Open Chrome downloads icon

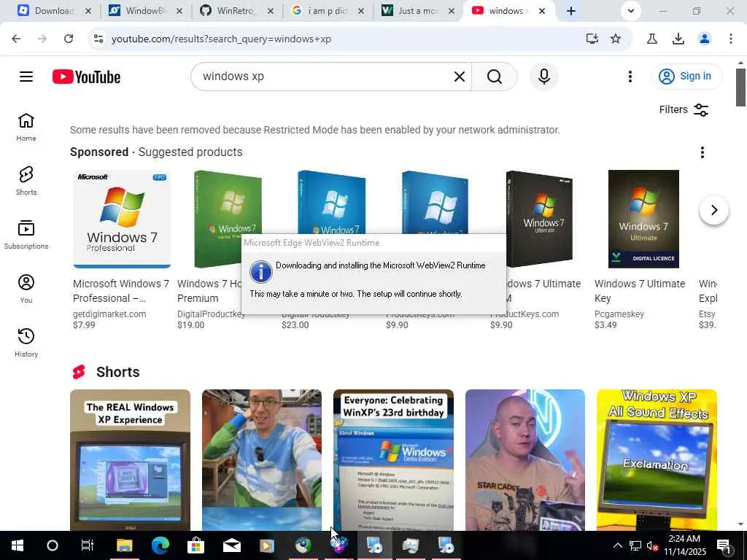(x=678, y=39)
